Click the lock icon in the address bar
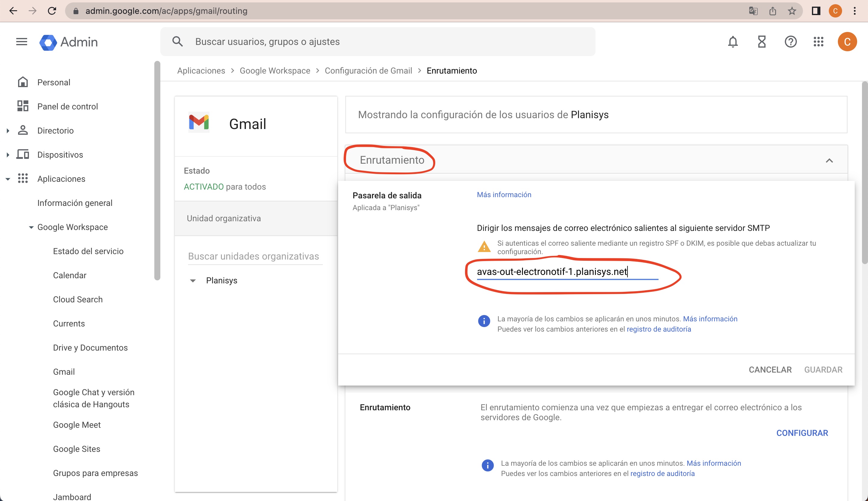The height and width of the screenshot is (501, 868). coord(76,11)
